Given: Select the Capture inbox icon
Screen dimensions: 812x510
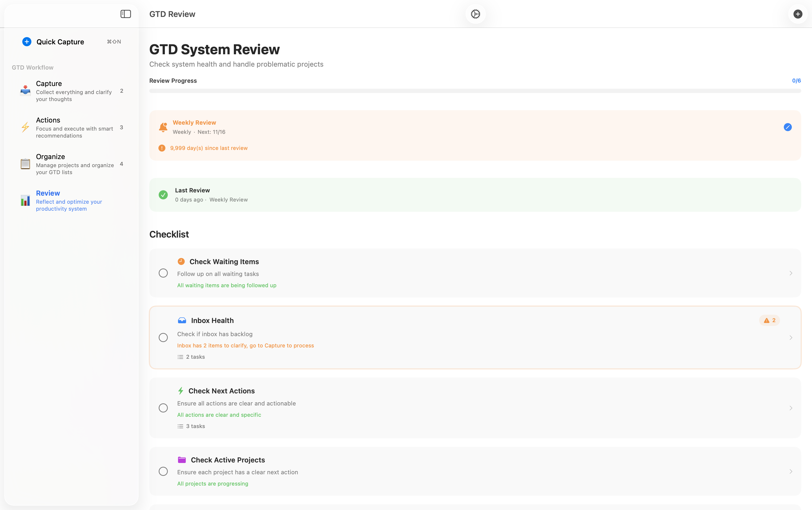Looking at the screenshot, I should click(x=25, y=89).
